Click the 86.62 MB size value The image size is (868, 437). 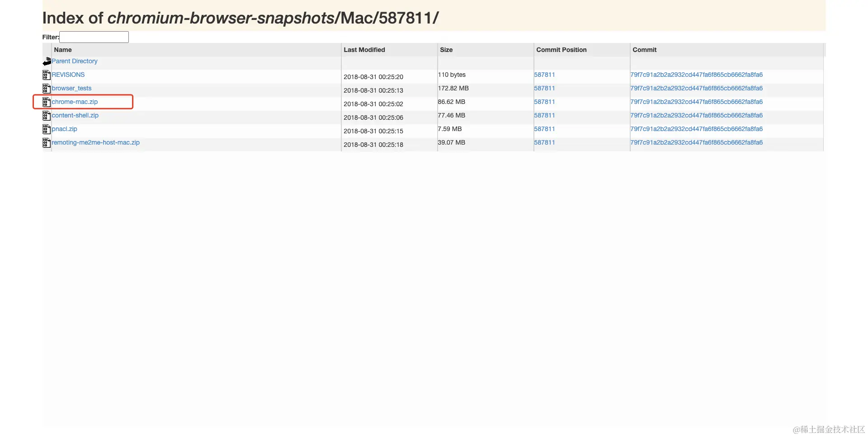click(452, 102)
